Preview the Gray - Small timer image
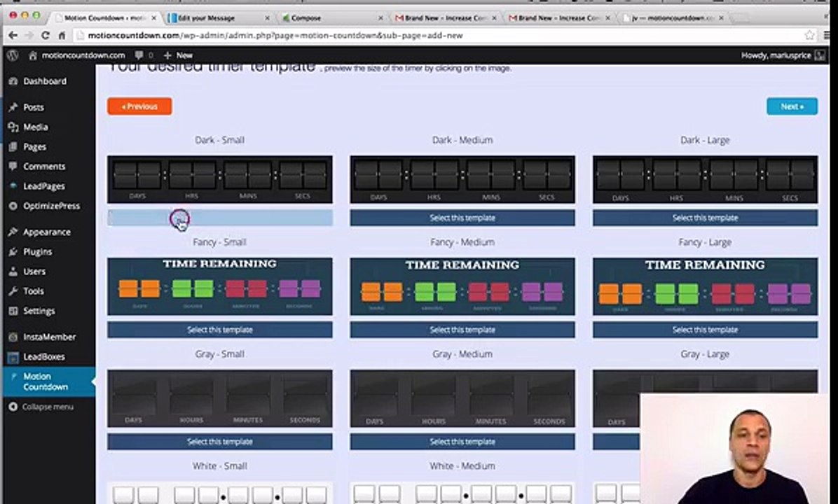This screenshot has height=504, width=838. tap(219, 398)
